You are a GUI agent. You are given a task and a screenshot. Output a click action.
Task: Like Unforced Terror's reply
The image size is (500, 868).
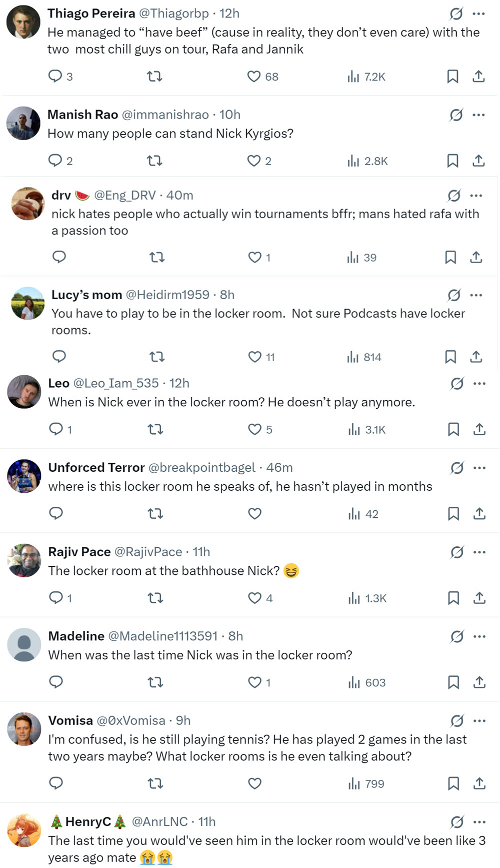pyautogui.click(x=254, y=513)
